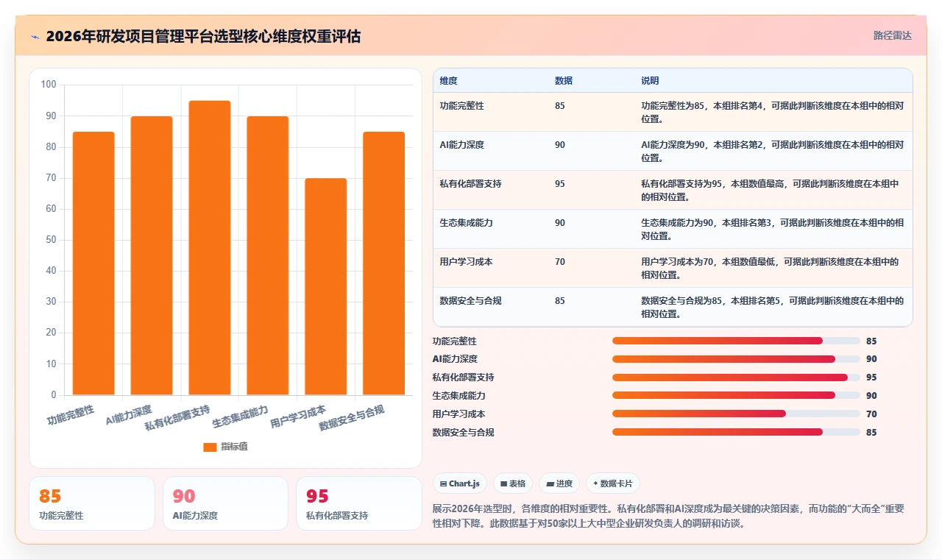Click the 表格 tag
This screenshot has height=560, width=942.
(x=513, y=483)
